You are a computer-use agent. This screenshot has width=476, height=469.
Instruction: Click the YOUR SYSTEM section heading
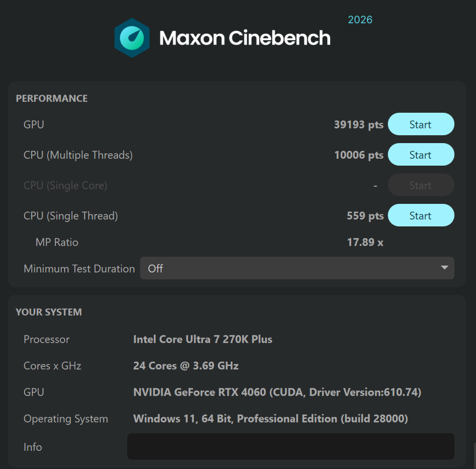point(49,312)
